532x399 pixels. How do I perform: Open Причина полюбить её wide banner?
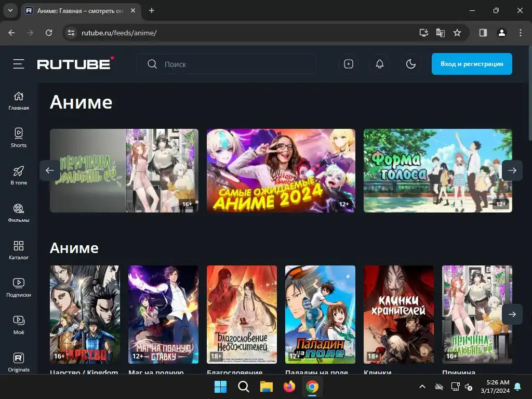click(x=124, y=170)
